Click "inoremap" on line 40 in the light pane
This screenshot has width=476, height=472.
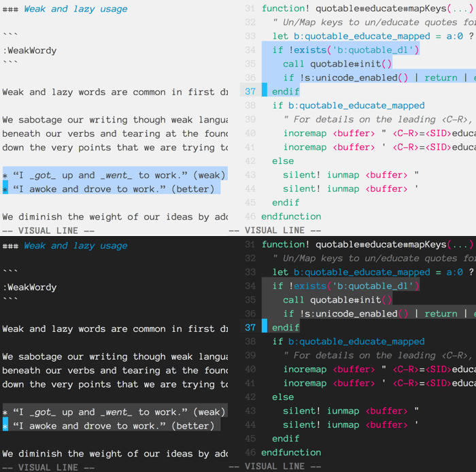tap(305, 133)
